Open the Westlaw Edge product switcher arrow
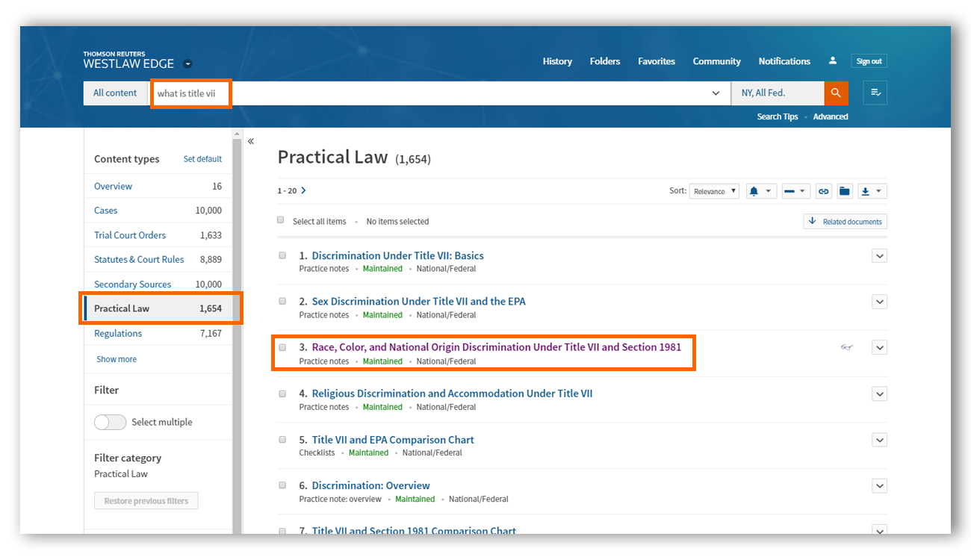 187,64
